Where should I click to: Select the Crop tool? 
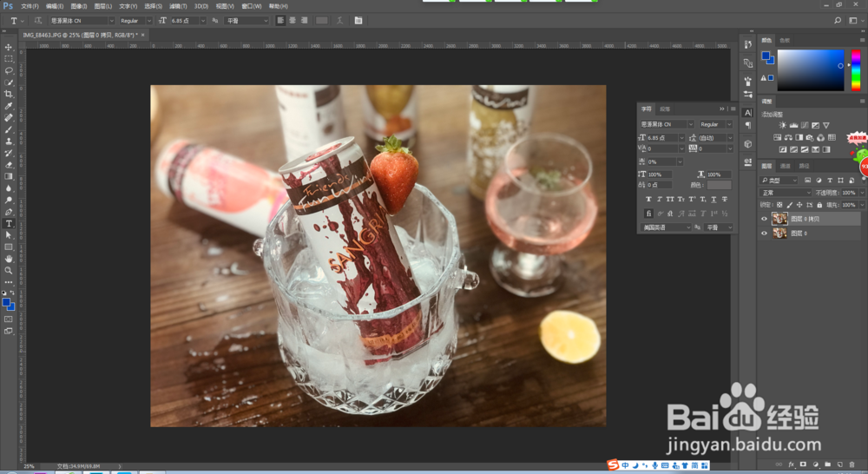pos(9,94)
